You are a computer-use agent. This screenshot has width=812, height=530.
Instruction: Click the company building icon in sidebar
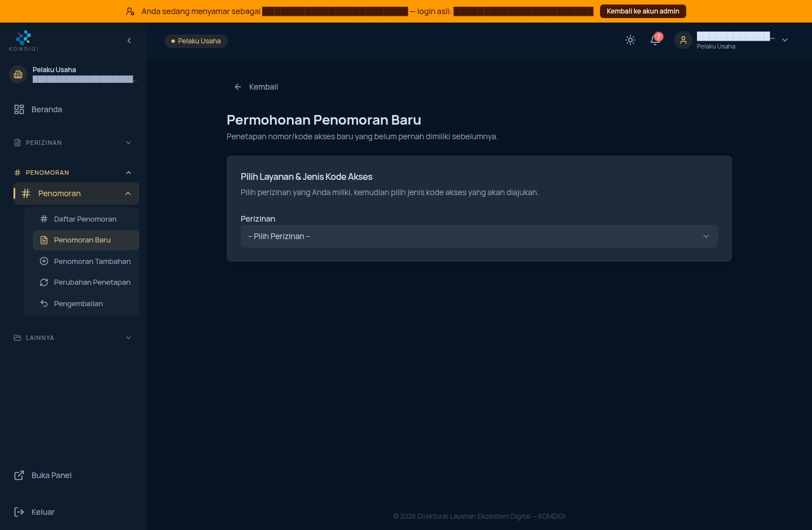pos(18,74)
